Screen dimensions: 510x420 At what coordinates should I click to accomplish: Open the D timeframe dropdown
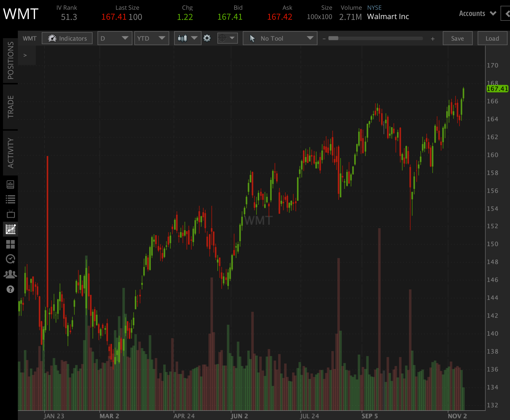(115, 38)
